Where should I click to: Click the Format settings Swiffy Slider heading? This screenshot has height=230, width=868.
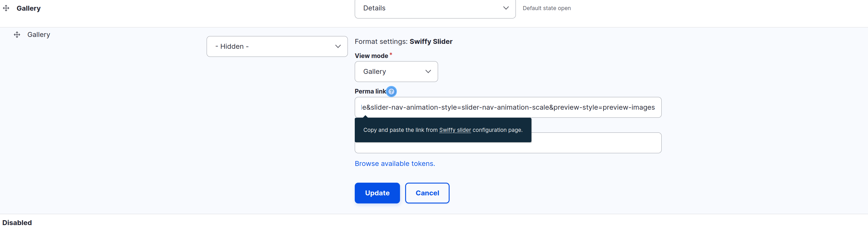tap(404, 42)
